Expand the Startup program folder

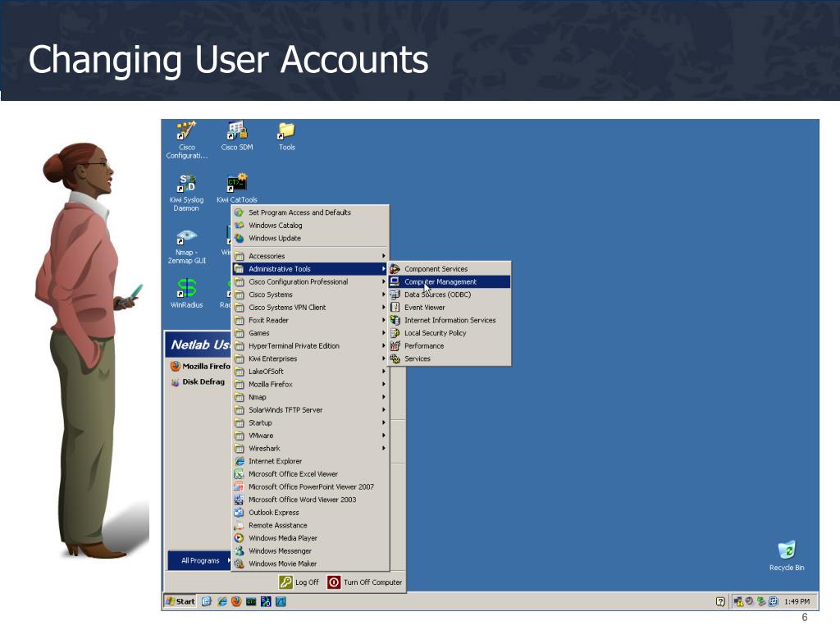click(x=310, y=422)
